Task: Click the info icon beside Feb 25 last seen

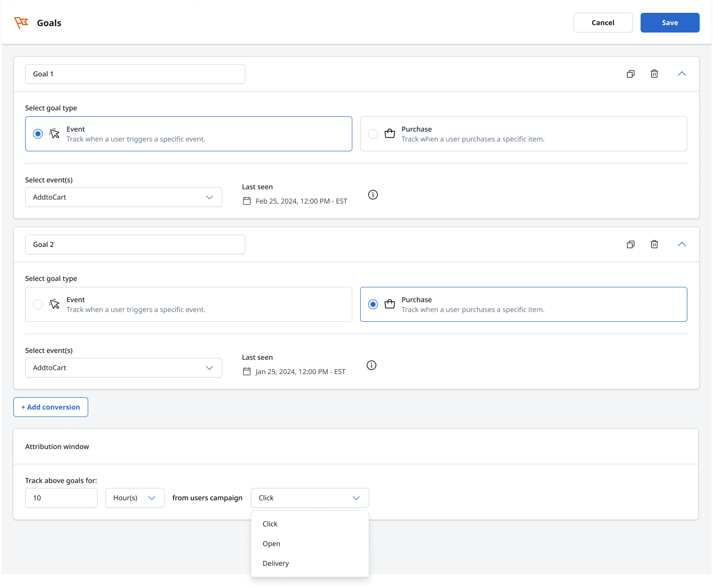Action: 373,195
